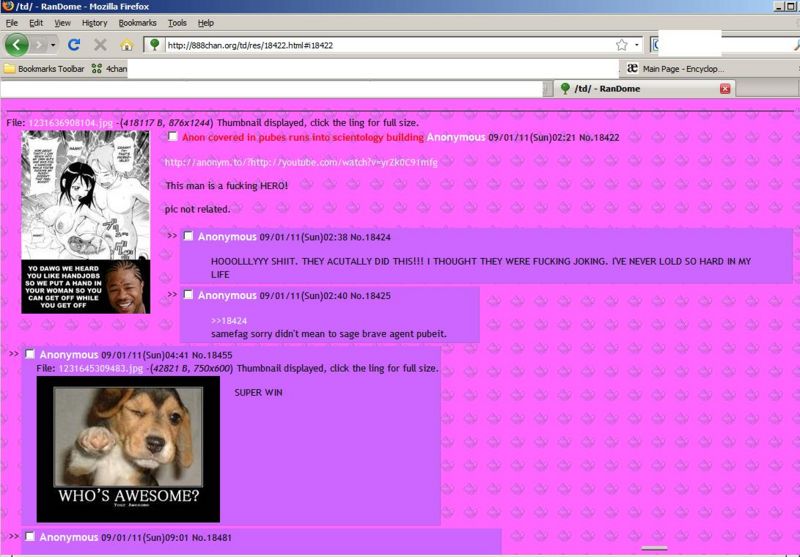Click post number No.18481
Screen dimensions: 800x557
point(212,538)
